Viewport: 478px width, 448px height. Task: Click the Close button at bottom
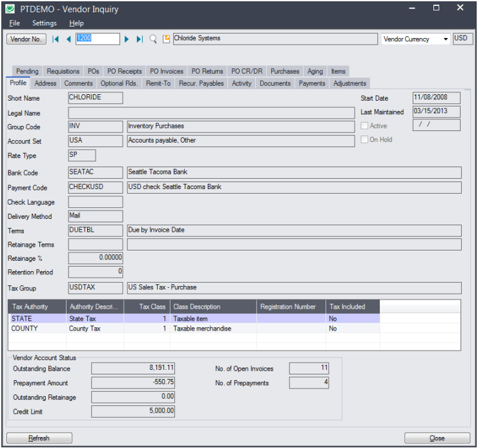tap(437, 438)
